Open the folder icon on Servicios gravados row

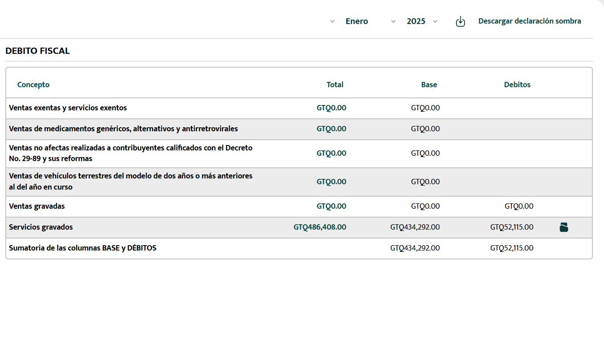564,227
